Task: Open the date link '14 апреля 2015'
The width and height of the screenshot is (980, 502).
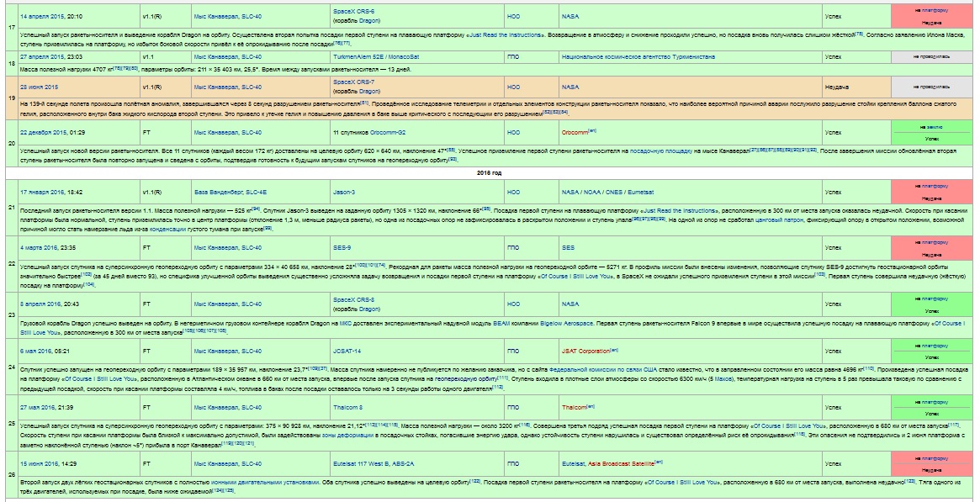Action: pos(40,16)
